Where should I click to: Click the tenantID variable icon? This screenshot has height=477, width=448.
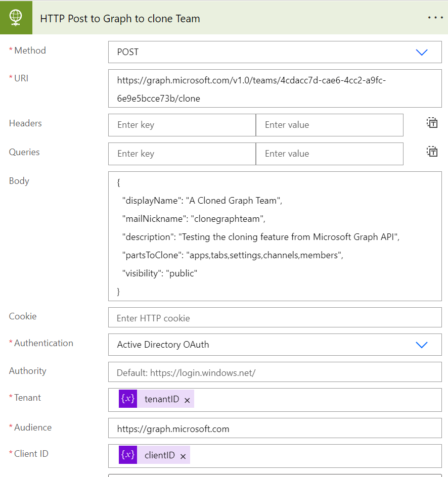128,399
